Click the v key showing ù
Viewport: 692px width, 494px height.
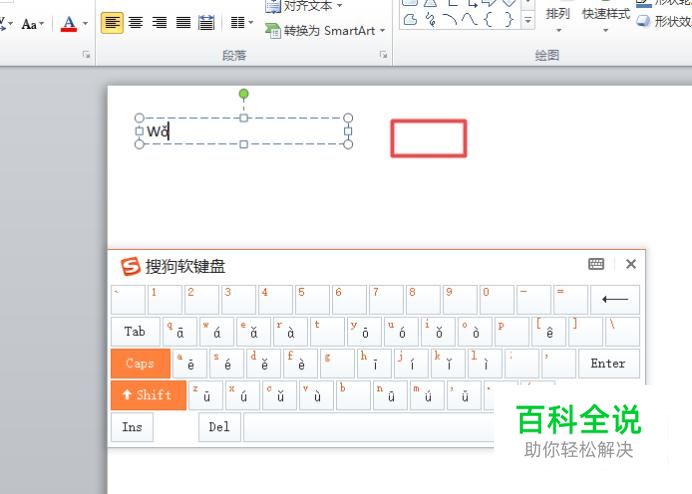(x=316, y=395)
